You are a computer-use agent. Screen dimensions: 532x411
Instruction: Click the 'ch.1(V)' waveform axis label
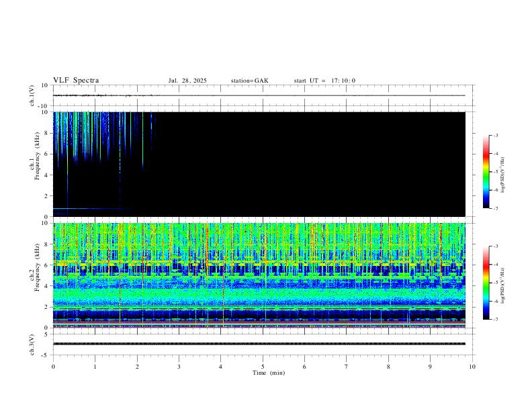[32, 95]
